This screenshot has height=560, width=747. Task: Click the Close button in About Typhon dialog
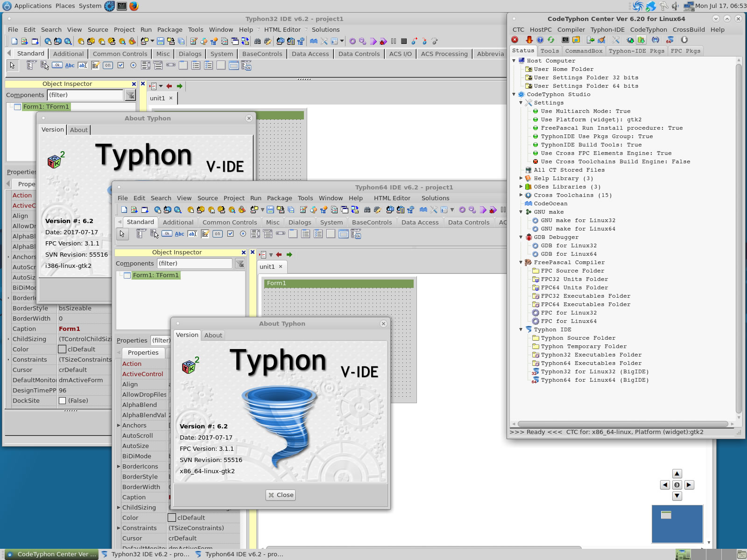click(x=281, y=495)
